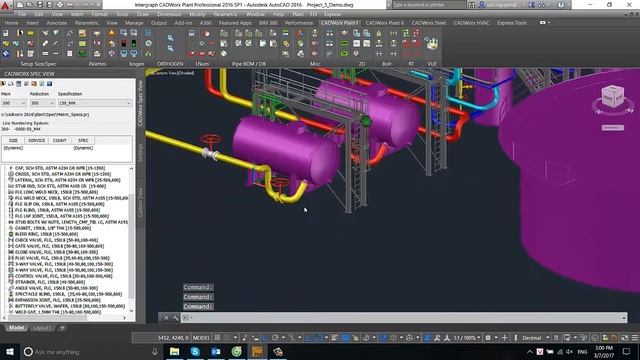This screenshot has width=640, height=360.
Task: Select GLOBE VALVE, FLG, 150LB in spec list
Action: click(x=56, y=252)
